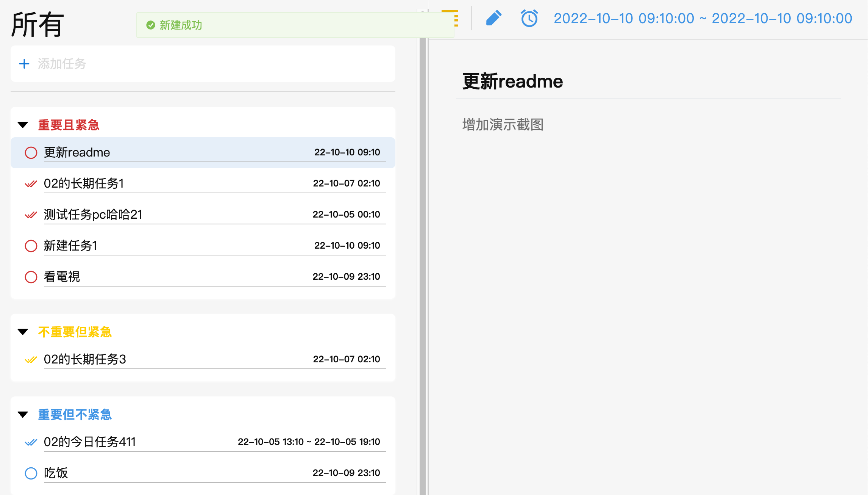Check the circle for 新建任务1
868x495 pixels.
[x=31, y=246]
